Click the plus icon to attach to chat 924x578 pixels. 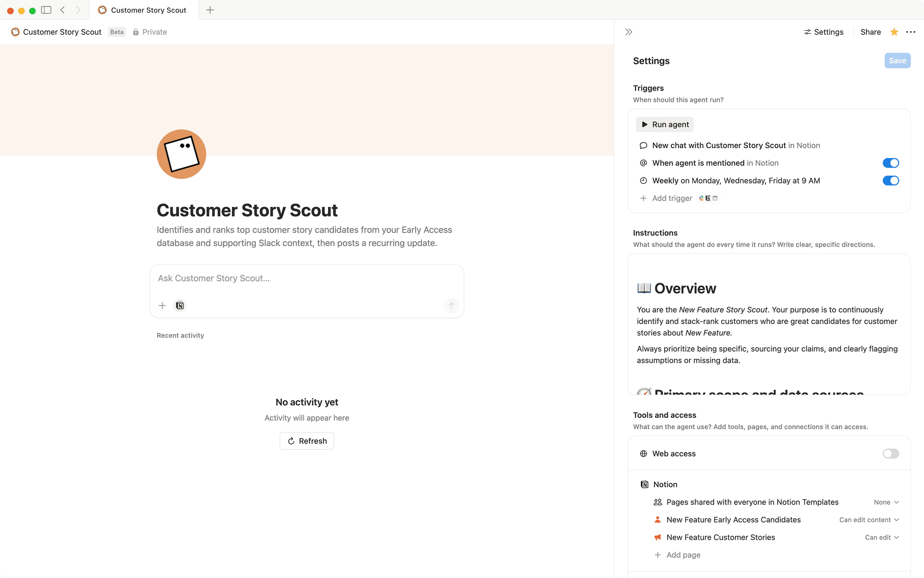point(162,305)
